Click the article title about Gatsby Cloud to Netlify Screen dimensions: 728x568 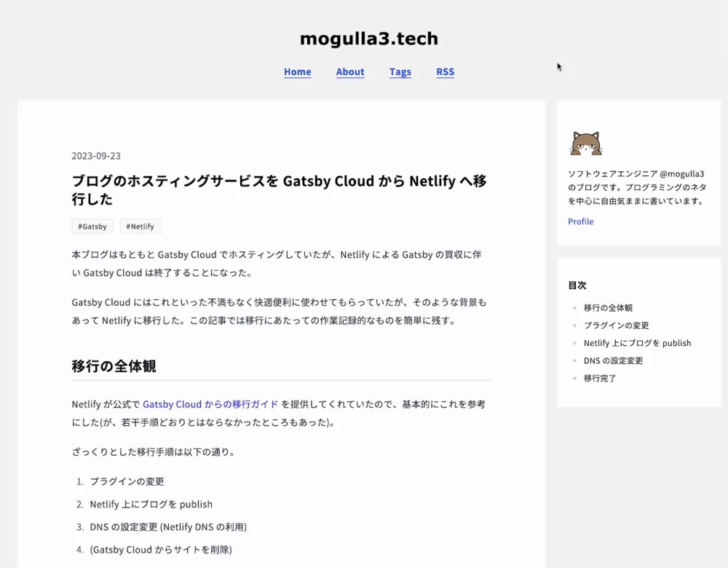click(x=280, y=189)
